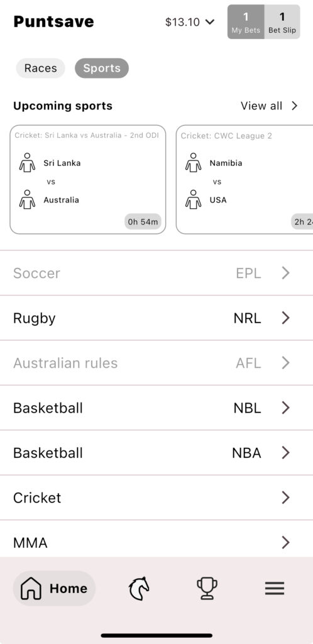Open the hamburger menu icon
Viewport: 313px width, 644px height.
coord(275,589)
